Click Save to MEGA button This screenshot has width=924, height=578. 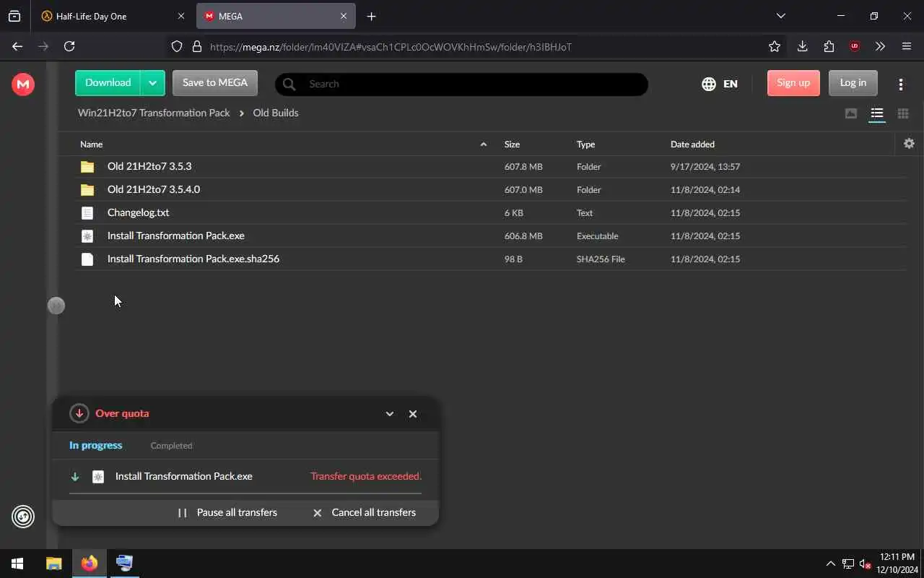[214, 83]
